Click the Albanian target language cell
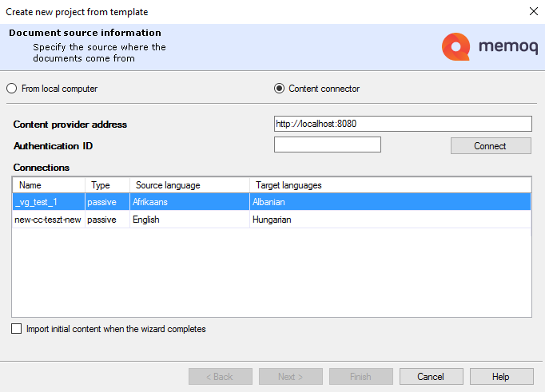 click(269, 203)
